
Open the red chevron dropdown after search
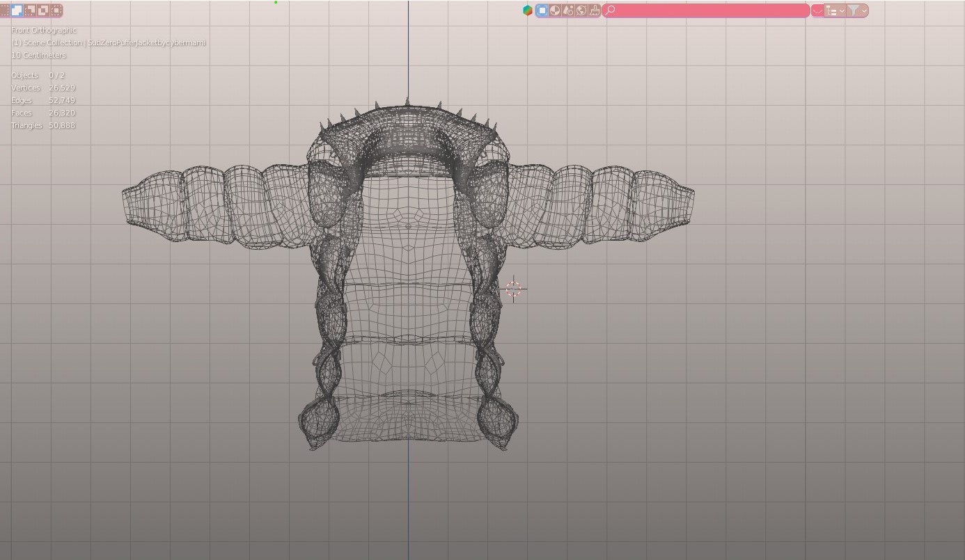[x=817, y=10]
